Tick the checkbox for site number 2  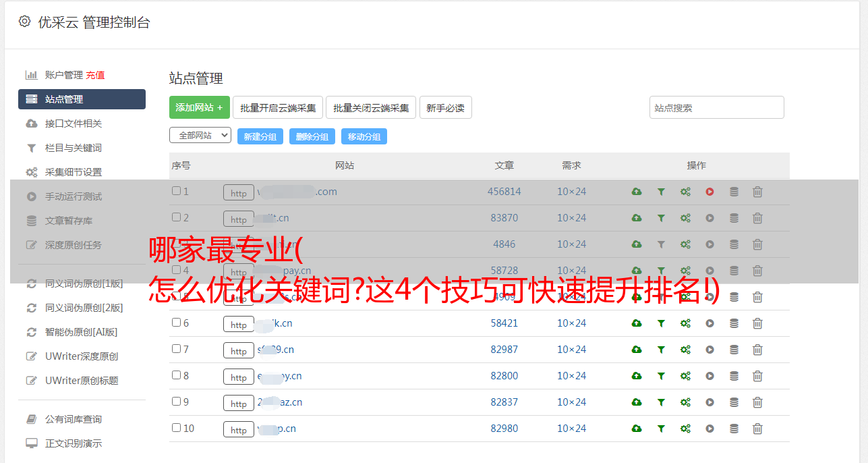click(x=177, y=217)
